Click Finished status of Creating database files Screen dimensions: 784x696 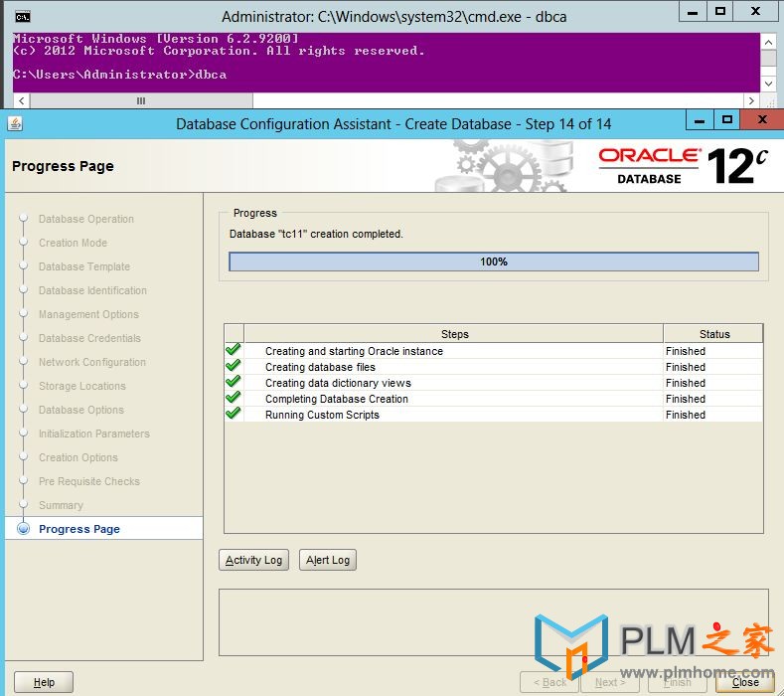686,367
